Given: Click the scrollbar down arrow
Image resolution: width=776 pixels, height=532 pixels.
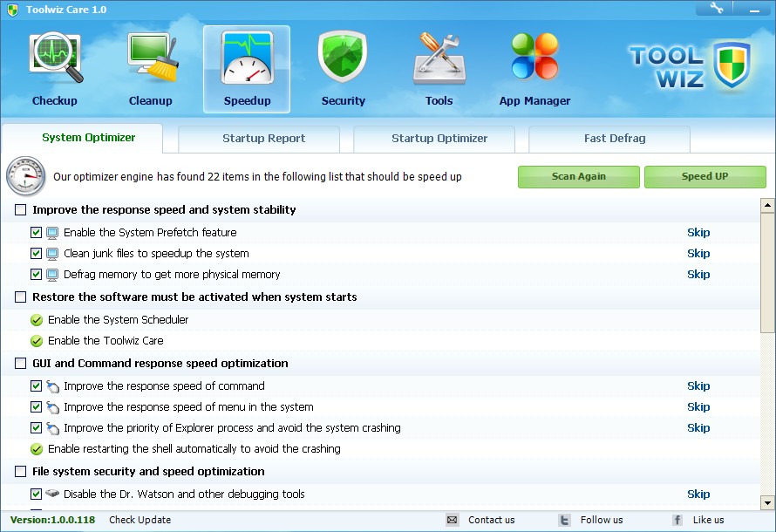Looking at the screenshot, I should pos(767,503).
